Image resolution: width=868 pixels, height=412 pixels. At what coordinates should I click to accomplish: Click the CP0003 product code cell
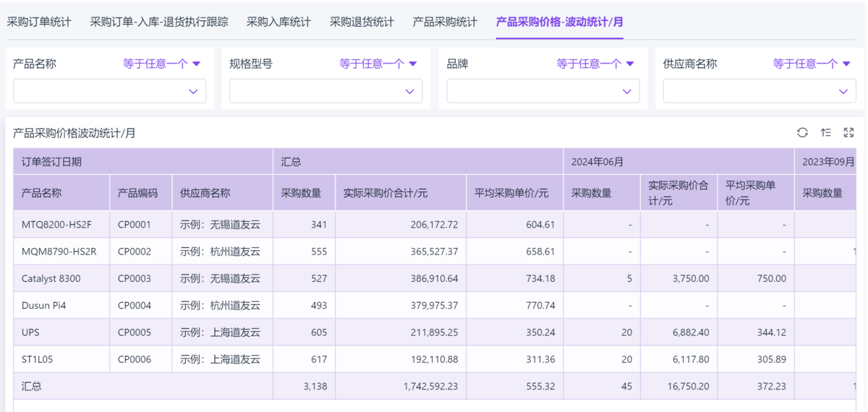pos(135,278)
